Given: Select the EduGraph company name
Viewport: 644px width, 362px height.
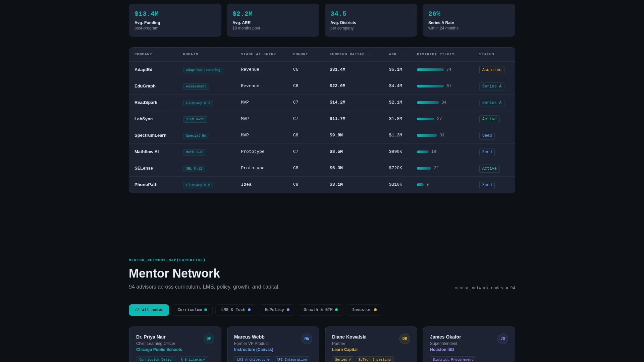Looking at the screenshot, I should tap(145, 86).
